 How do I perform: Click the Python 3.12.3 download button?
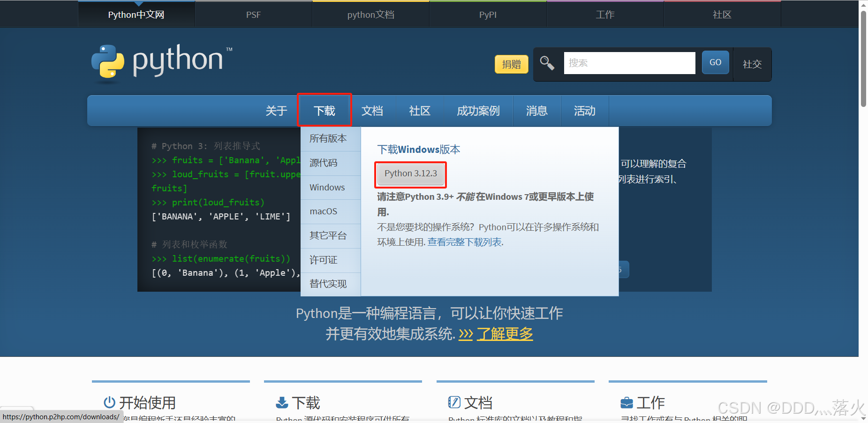[411, 174]
